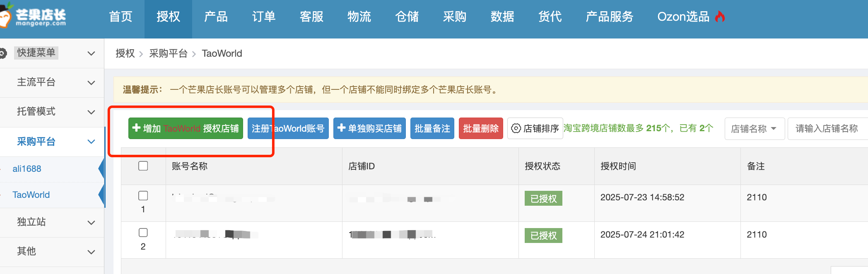The image size is (868, 274).
Task: Click the 已授权 status badge in row 2
Action: coord(543,236)
